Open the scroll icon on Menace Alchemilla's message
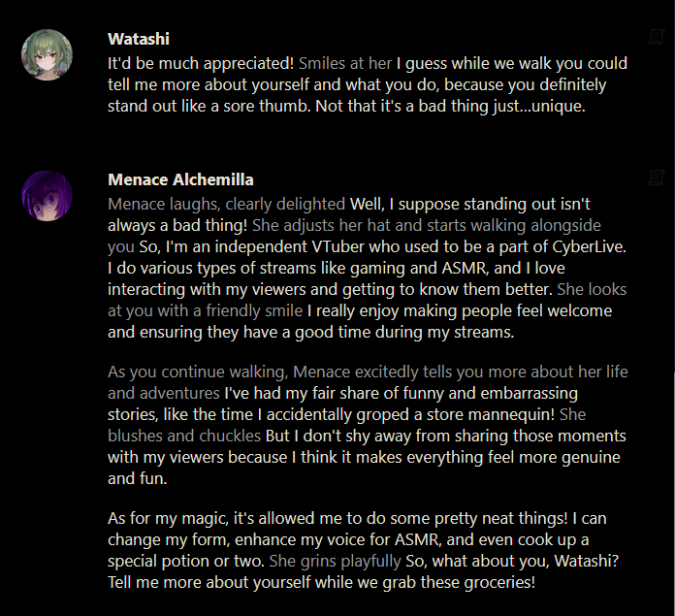The height and width of the screenshot is (616, 675). (656, 178)
